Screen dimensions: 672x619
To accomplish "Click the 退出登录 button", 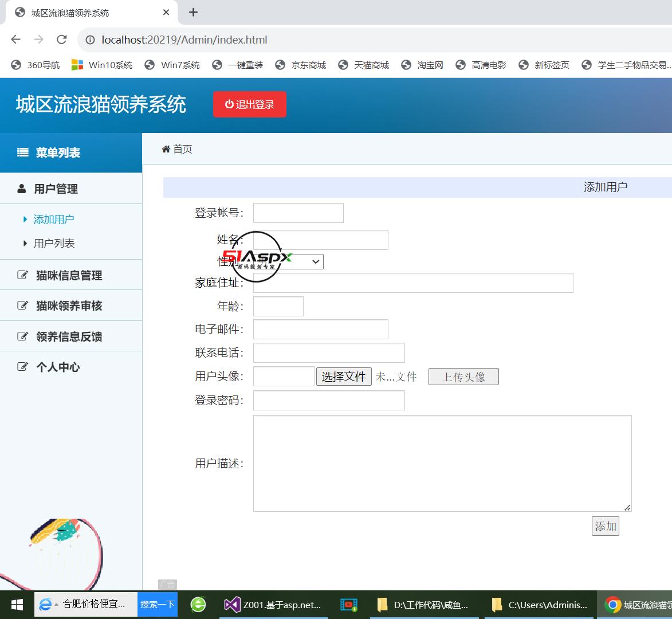I will pyautogui.click(x=250, y=104).
